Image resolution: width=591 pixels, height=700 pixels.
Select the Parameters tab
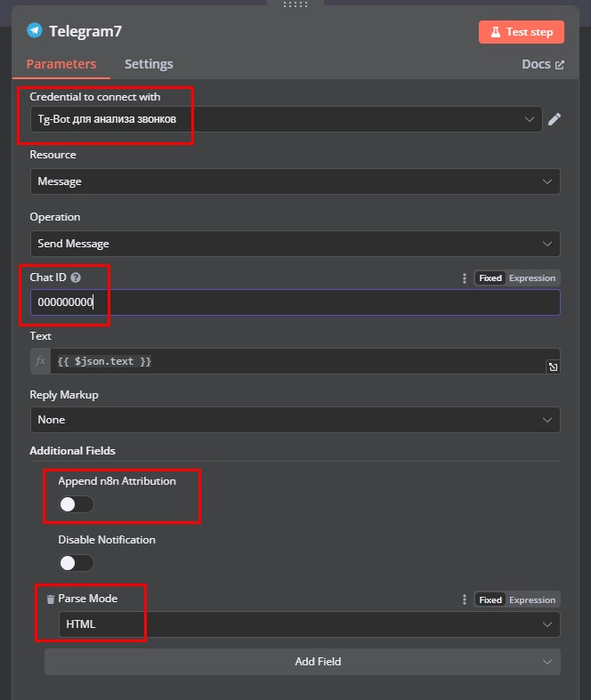(61, 64)
